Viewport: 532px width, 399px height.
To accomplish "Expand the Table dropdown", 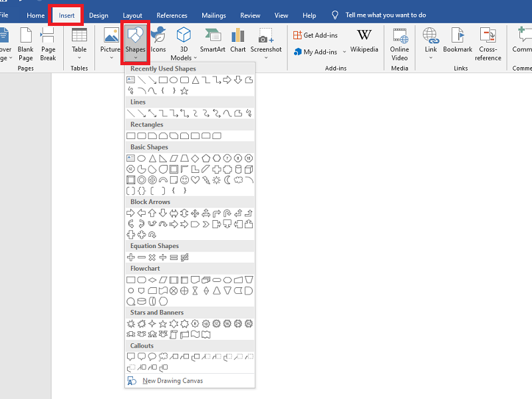I will point(79,58).
